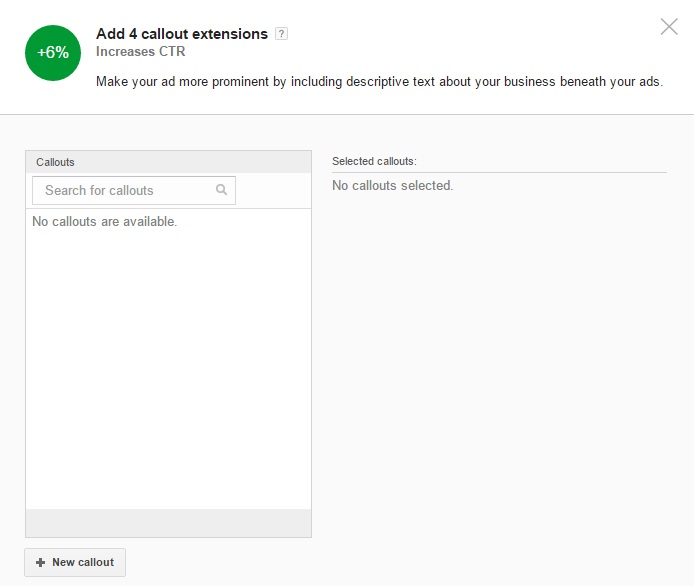
Task: Focus the Search for callouts field
Action: 134,190
